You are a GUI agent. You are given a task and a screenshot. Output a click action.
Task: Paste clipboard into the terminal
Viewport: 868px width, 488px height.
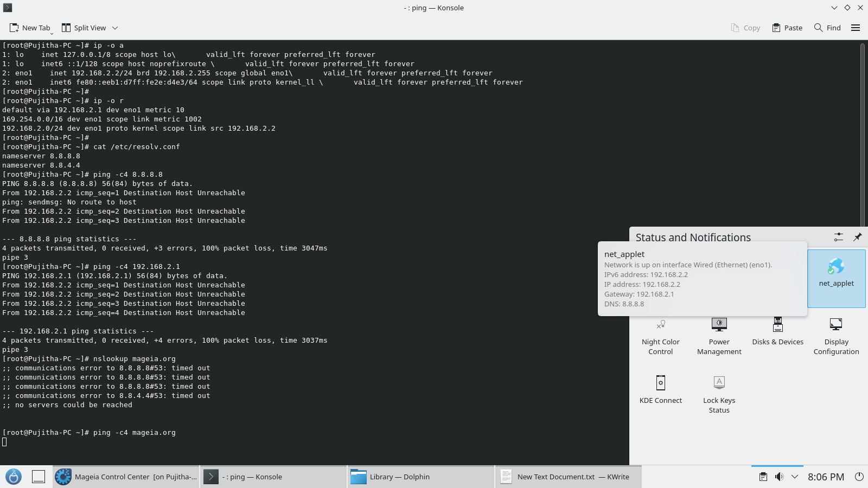point(787,28)
